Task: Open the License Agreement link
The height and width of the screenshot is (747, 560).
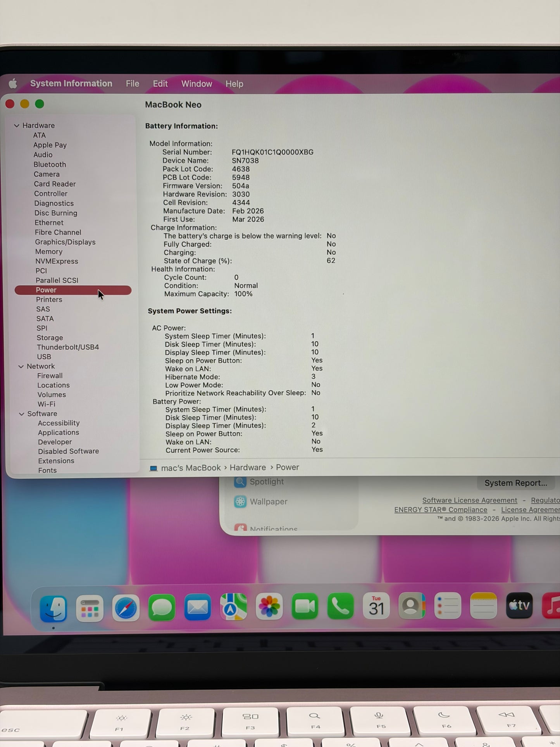Action: click(x=531, y=510)
